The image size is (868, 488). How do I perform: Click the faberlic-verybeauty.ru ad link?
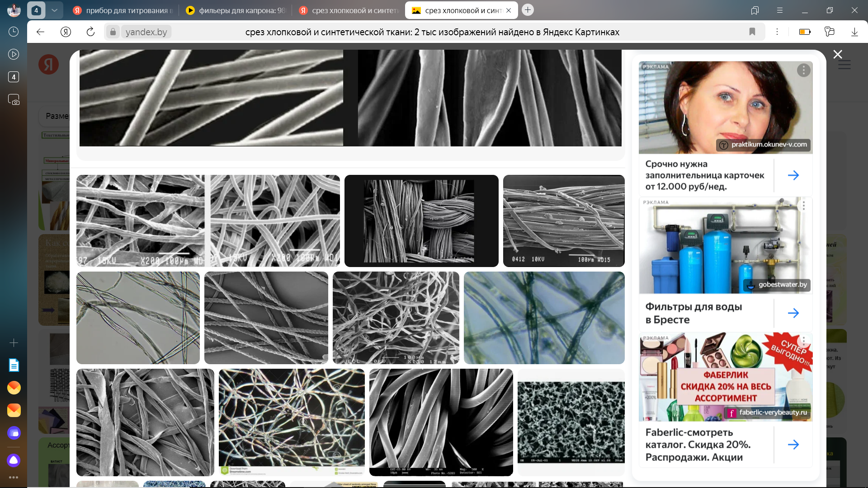pyautogui.click(x=768, y=413)
